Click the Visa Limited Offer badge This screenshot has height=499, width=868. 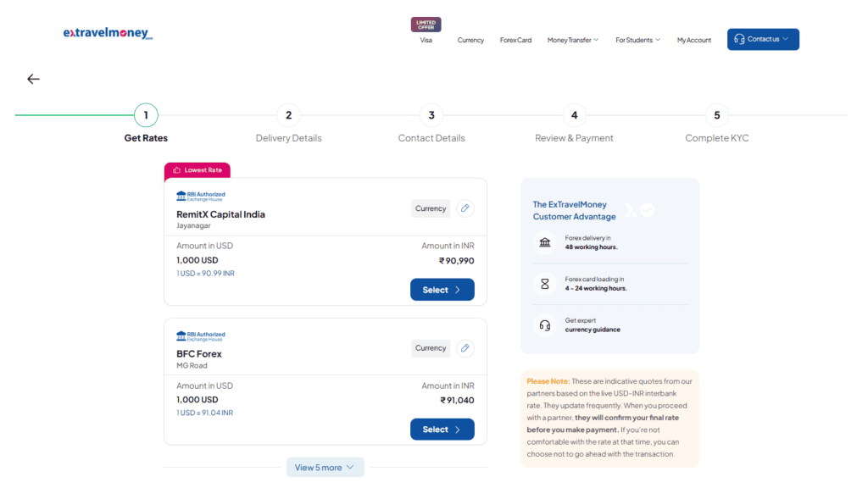pos(426,25)
